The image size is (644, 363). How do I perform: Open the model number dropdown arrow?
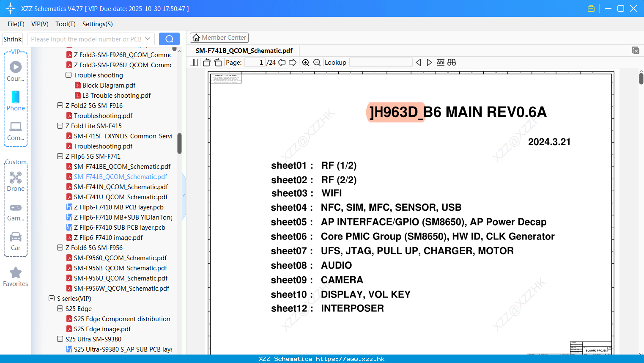[148, 39]
